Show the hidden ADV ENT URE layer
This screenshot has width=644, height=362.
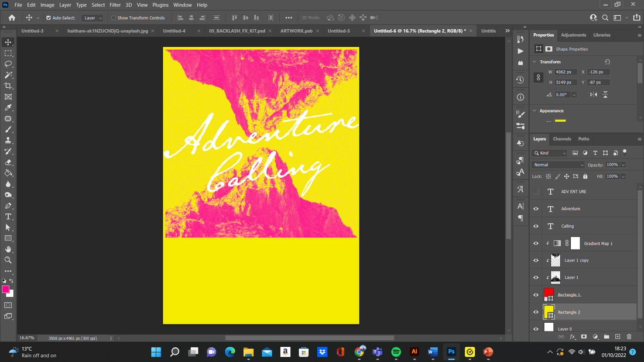coord(536,192)
